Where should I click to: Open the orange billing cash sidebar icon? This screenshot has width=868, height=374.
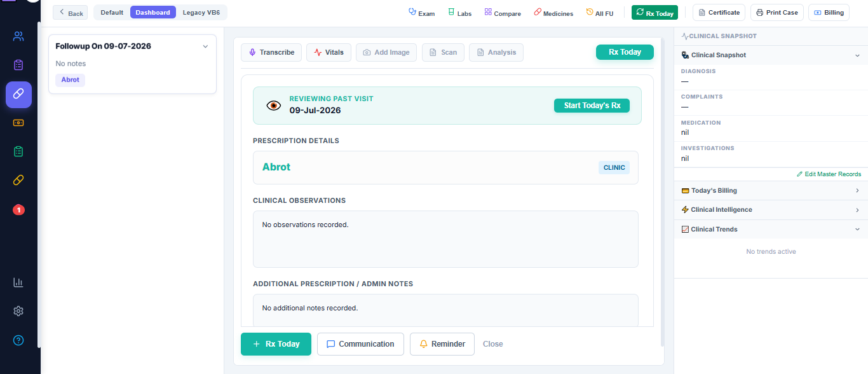click(18, 123)
